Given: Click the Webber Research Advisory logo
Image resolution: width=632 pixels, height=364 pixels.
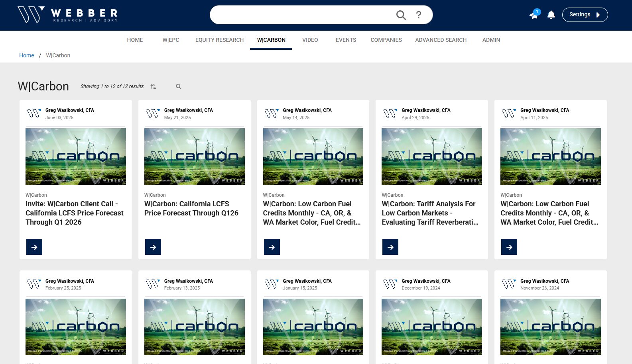Looking at the screenshot, I should (68, 15).
